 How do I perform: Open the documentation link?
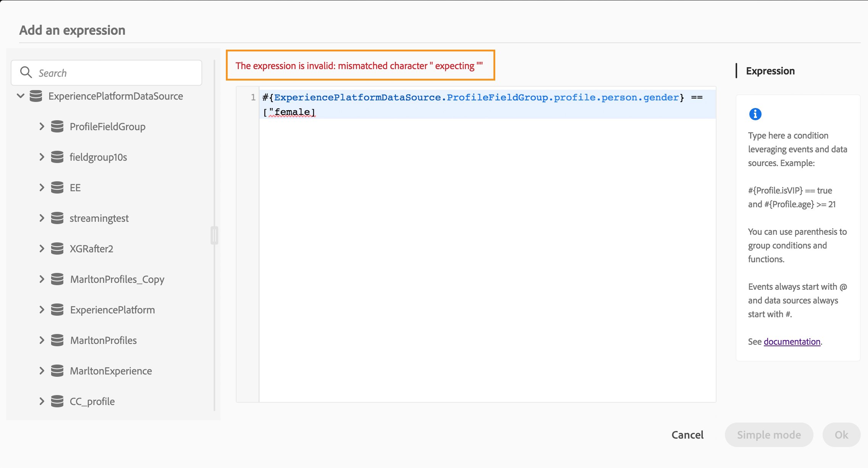pos(792,342)
